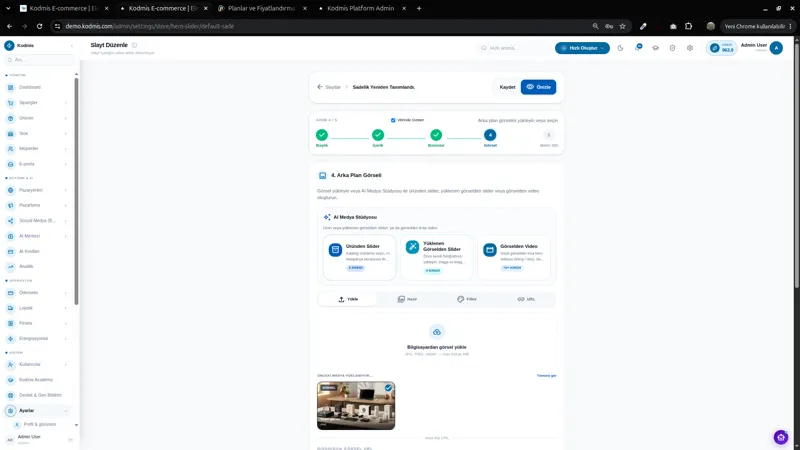Click the Kaydet button

pos(507,87)
